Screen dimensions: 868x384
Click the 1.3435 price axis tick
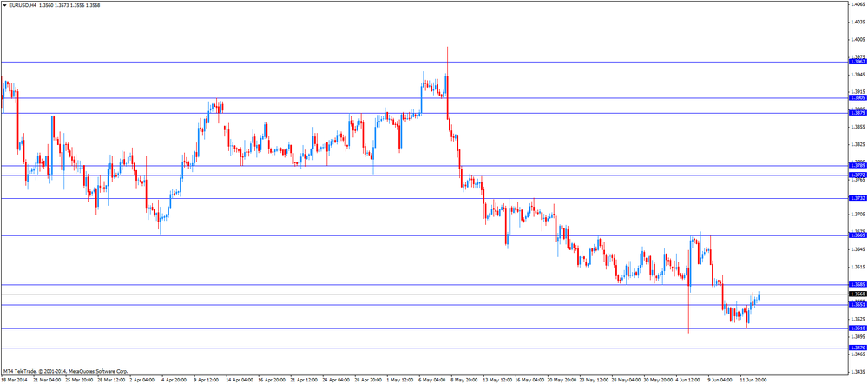[x=858, y=371]
